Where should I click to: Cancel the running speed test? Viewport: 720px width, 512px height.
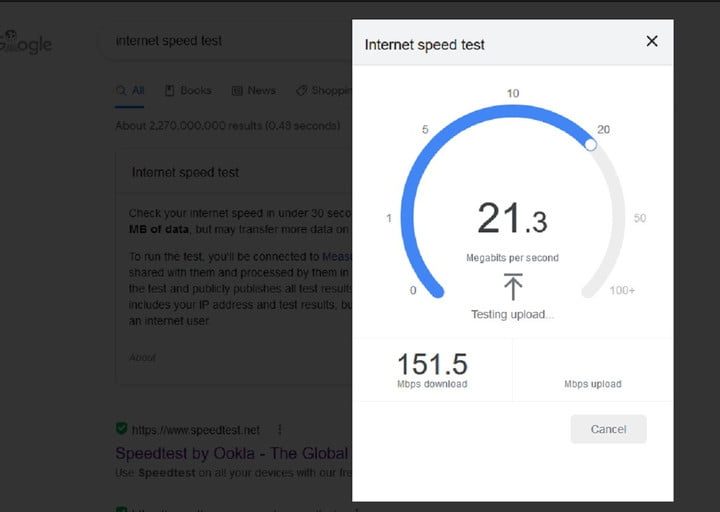[608, 429]
